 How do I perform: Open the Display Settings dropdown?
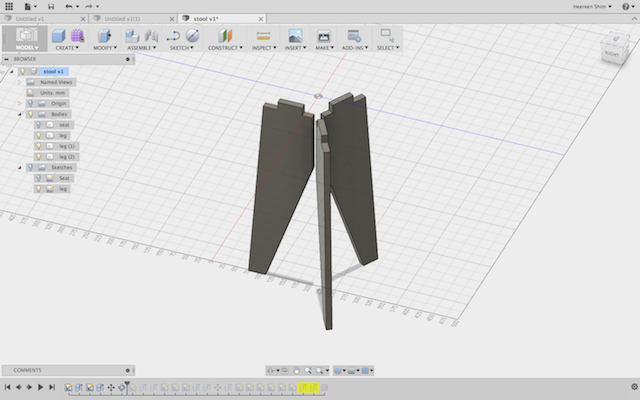click(340, 371)
